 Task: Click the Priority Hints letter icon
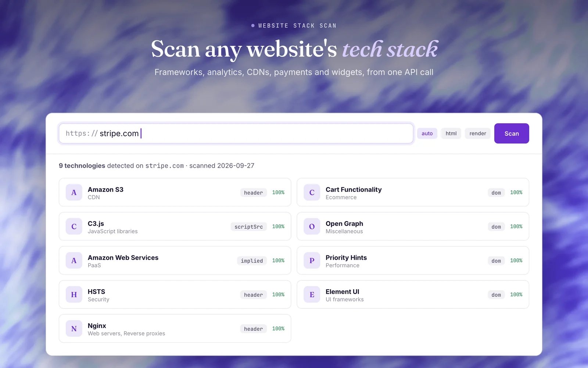point(312,261)
